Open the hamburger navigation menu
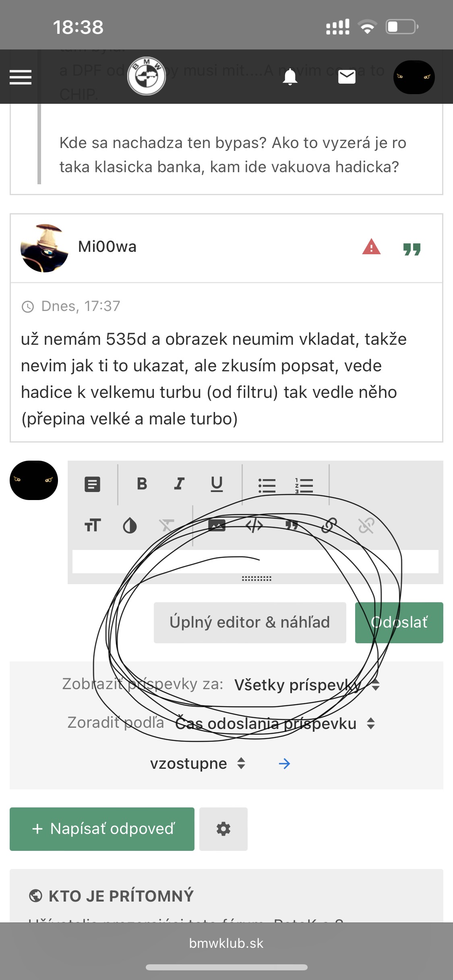Viewport: 453px width, 980px height. point(21,77)
